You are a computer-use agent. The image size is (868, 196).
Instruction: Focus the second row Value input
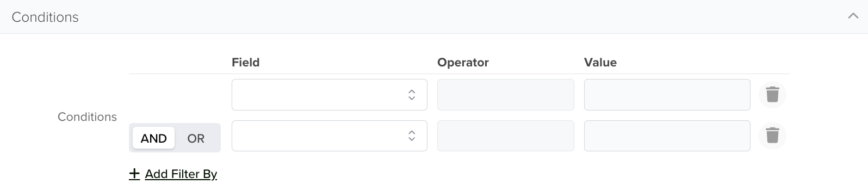pyautogui.click(x=667, y=136)
